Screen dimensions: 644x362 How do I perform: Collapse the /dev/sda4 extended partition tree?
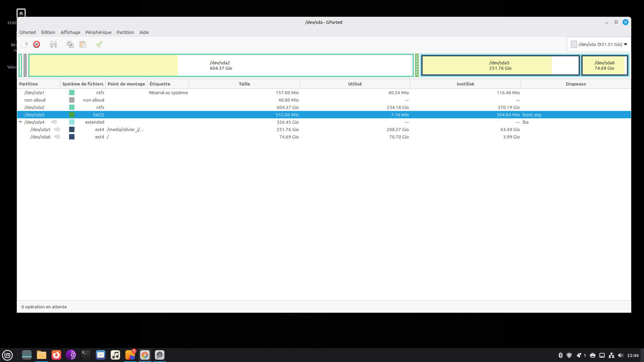pyautogui.click(x=20, y=122)
